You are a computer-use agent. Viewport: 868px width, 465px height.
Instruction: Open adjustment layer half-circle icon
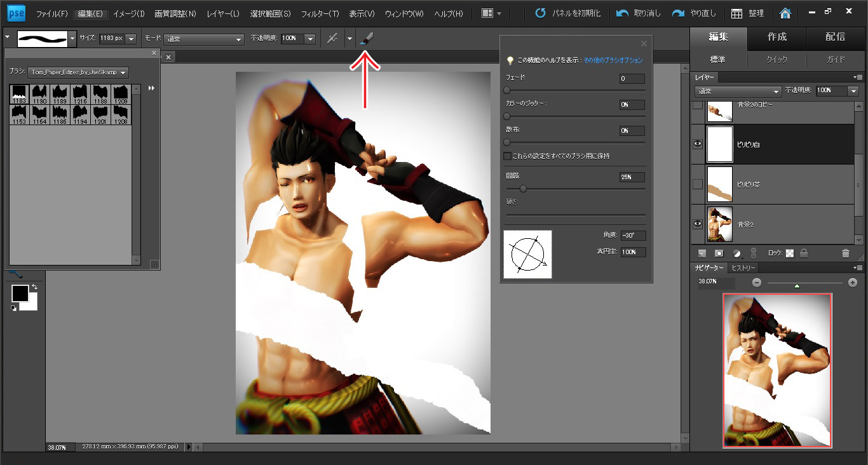tap(736, 253)
